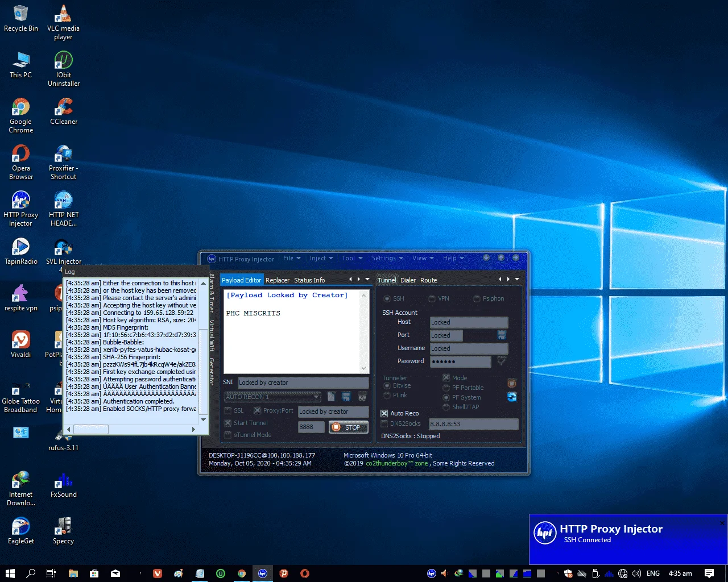Toggle the SSL checkbox

pyautogui.click(x=228, y=410)
